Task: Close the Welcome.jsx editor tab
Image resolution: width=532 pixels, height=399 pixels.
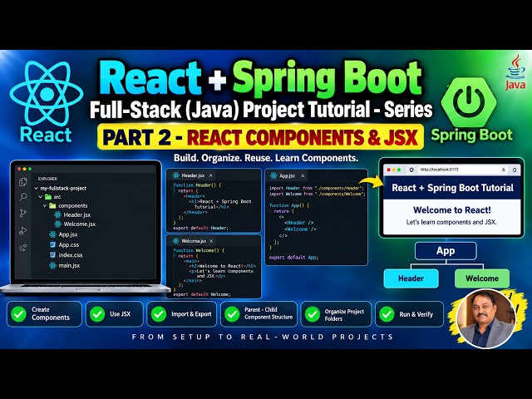Action: (x=211, y=241)
